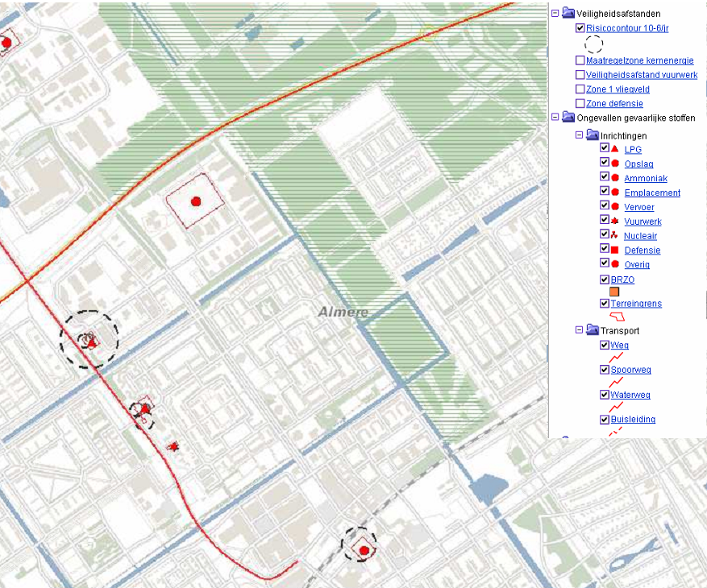Open the Buisleiding link
This screenshot has height=588, width=707.
pos(633,419)
